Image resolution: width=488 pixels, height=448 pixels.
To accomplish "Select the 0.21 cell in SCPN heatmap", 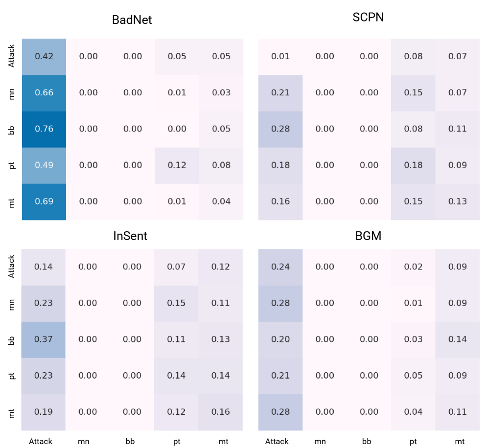I will (280, 93).
